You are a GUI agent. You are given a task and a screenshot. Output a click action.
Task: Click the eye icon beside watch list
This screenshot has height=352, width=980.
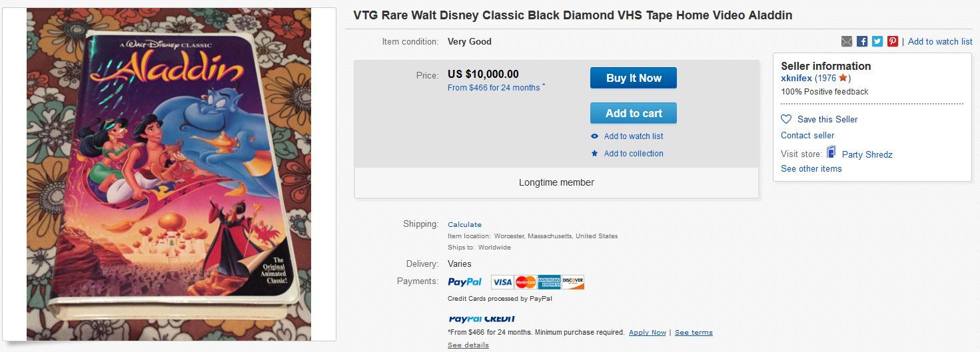click(x=595, y=136)
